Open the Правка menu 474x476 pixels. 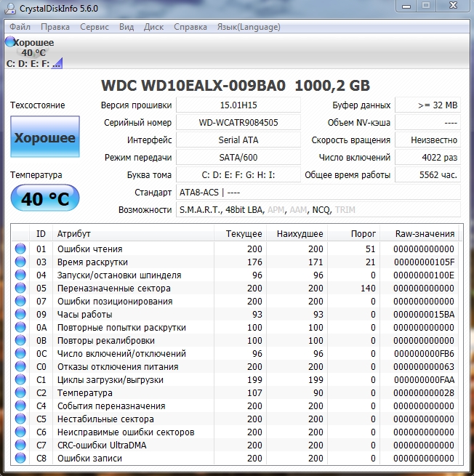(x=55, y=27)
